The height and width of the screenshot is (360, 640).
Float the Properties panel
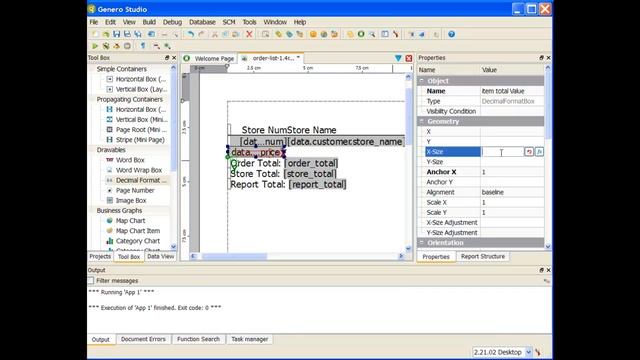coord(541,58)
